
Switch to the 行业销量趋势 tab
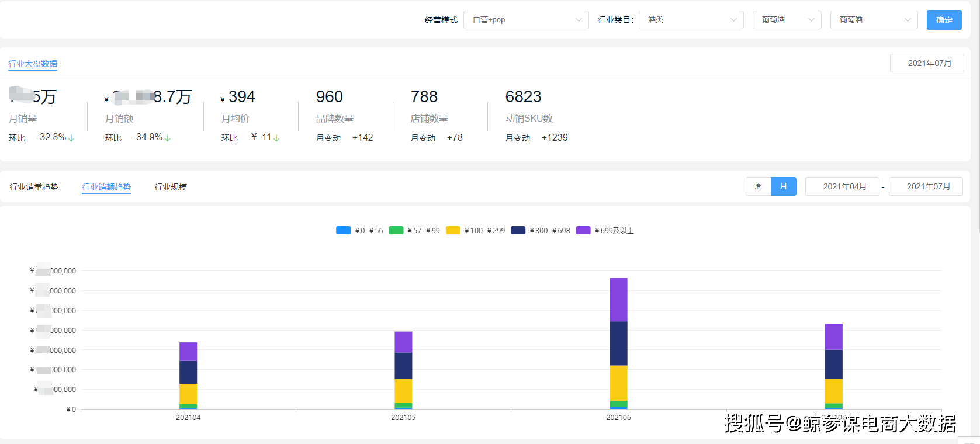(34, 187)
